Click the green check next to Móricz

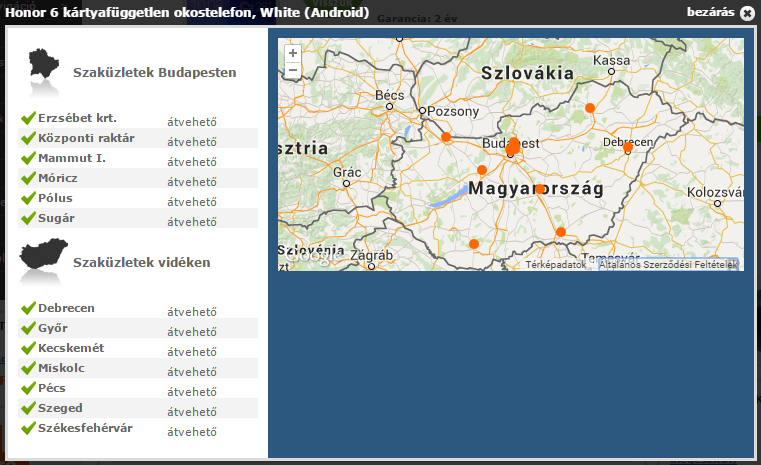pos(29,178)
